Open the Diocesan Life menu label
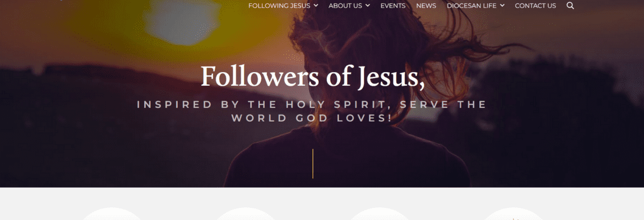Image resolution: width=644 pixels, height=220 pixels. point(472,5)
